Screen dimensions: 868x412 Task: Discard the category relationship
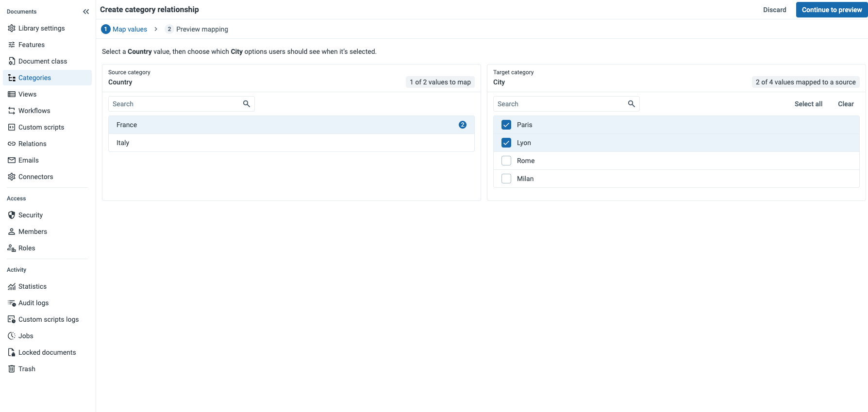(774, 10)
